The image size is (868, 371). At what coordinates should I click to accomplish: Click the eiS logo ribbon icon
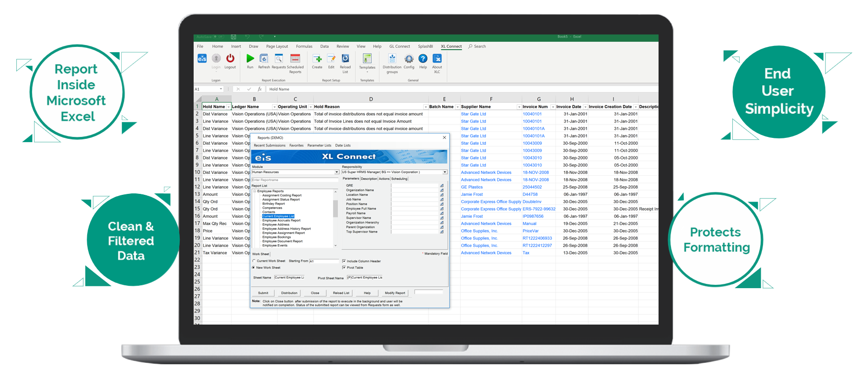(202, 58)
